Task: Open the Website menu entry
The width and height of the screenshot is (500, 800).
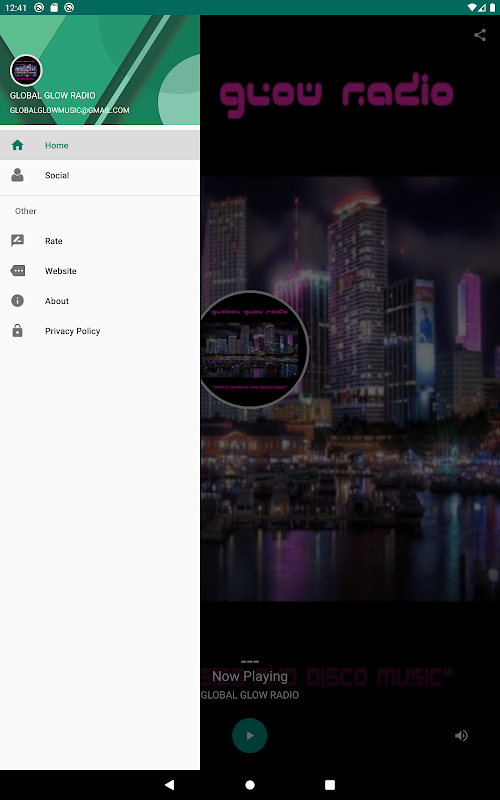Action: tap(99, 271)
